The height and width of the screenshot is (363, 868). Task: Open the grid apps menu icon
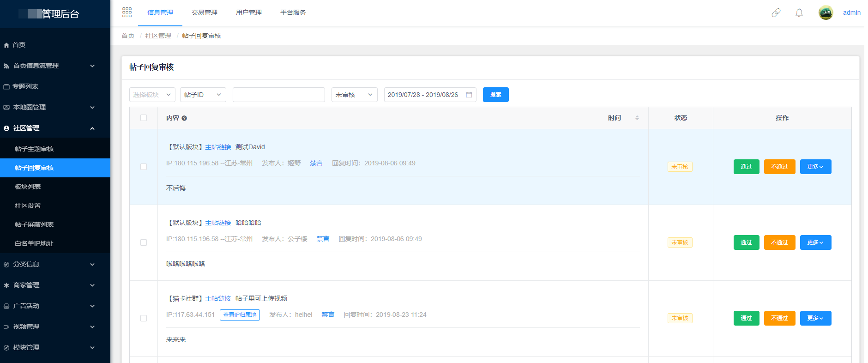127,12
